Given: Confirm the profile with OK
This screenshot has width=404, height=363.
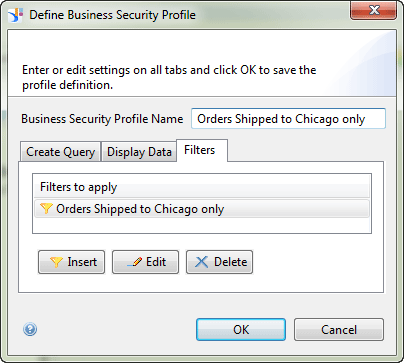Looking at the screenshot, I should pos(241,330).
